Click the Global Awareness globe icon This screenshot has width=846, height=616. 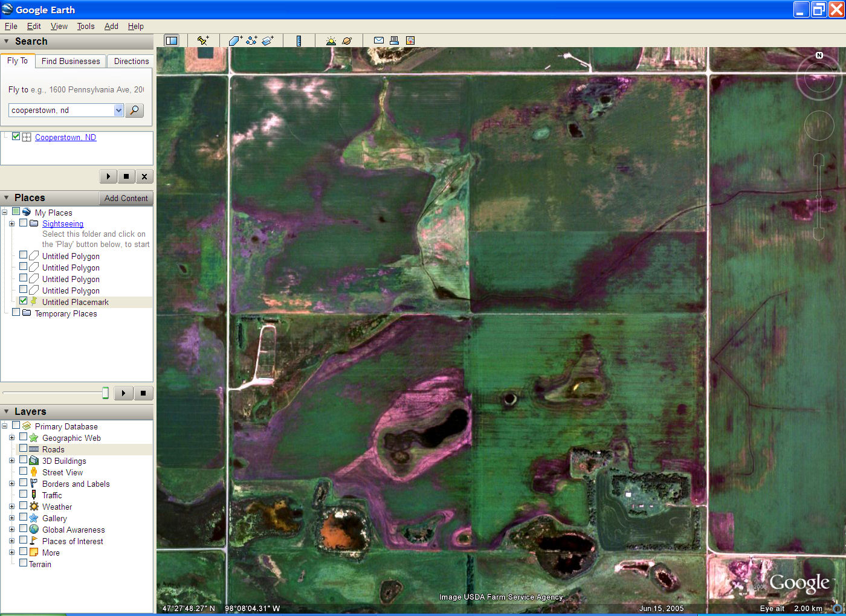coord(34,530)
